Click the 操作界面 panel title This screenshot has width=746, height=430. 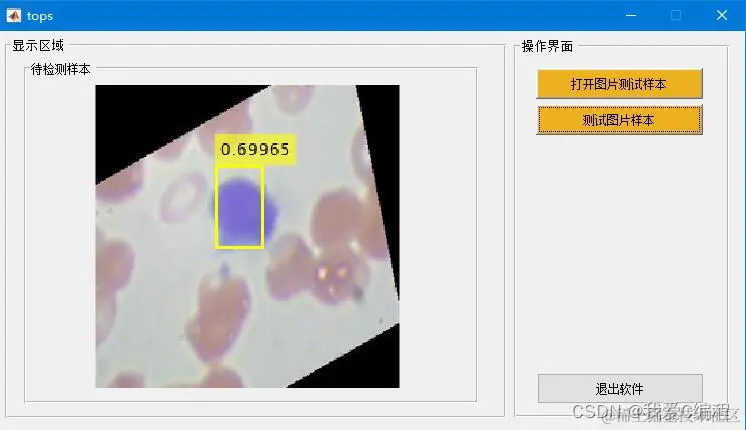[x=547, y=46]
